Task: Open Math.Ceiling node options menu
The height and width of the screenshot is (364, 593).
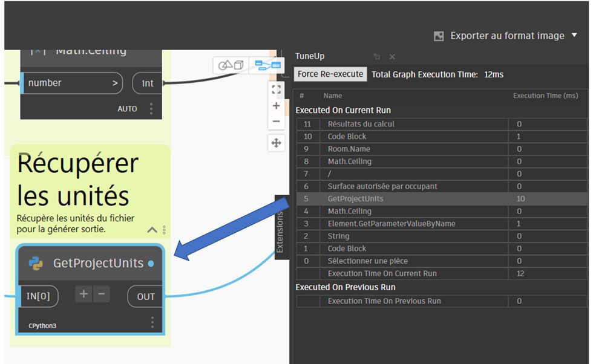Action: coord(151,108)
